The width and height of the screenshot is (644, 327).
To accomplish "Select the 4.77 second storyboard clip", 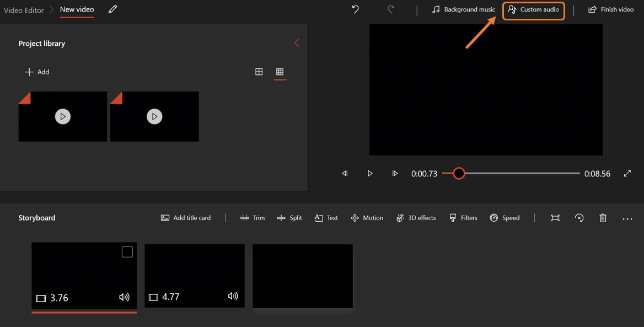I will 195,276.
